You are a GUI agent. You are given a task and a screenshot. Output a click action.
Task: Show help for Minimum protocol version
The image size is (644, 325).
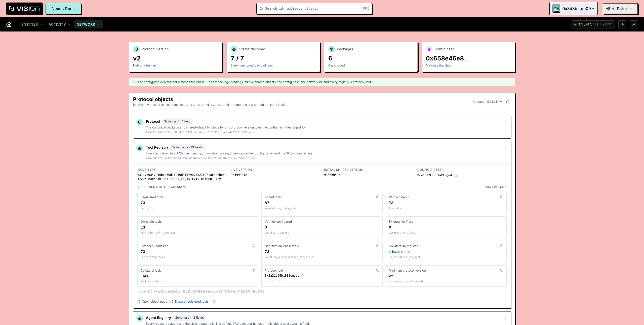502,270
